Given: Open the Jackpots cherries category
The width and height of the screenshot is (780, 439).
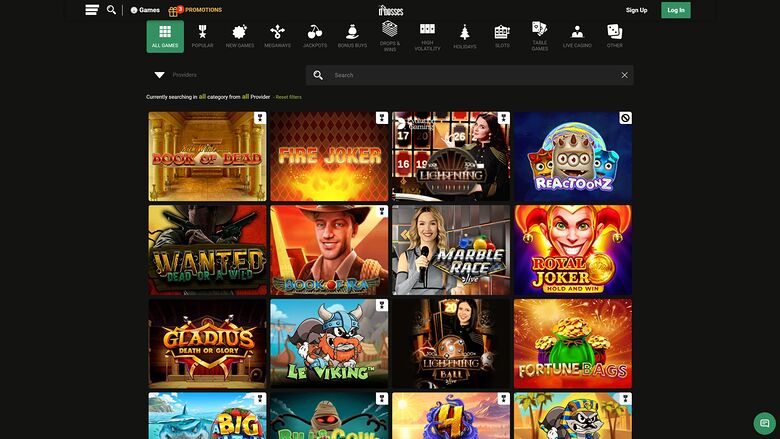Looking at the screenshot, I should point(315,36).
